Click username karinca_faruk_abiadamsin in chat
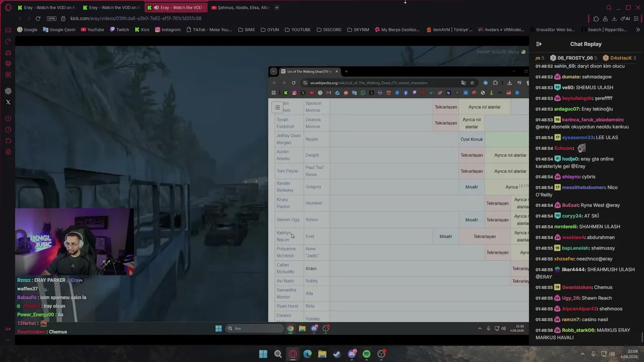 coord(592,120)
